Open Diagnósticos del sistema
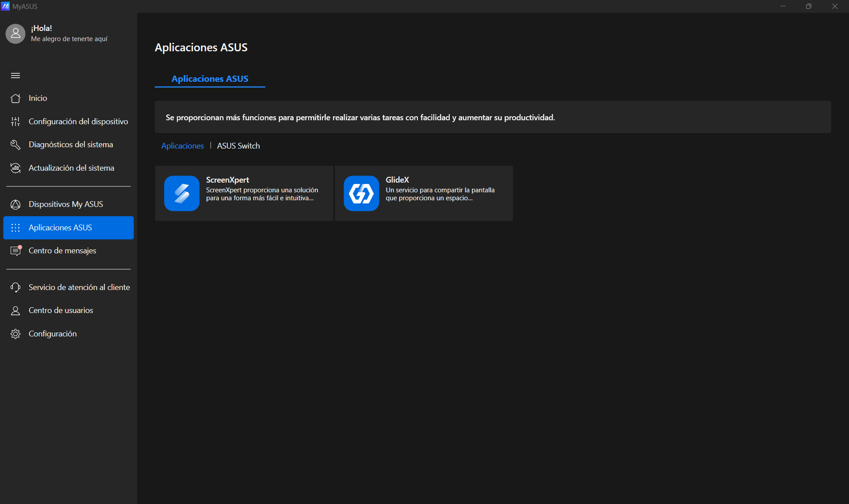 [x=69, y=145]
